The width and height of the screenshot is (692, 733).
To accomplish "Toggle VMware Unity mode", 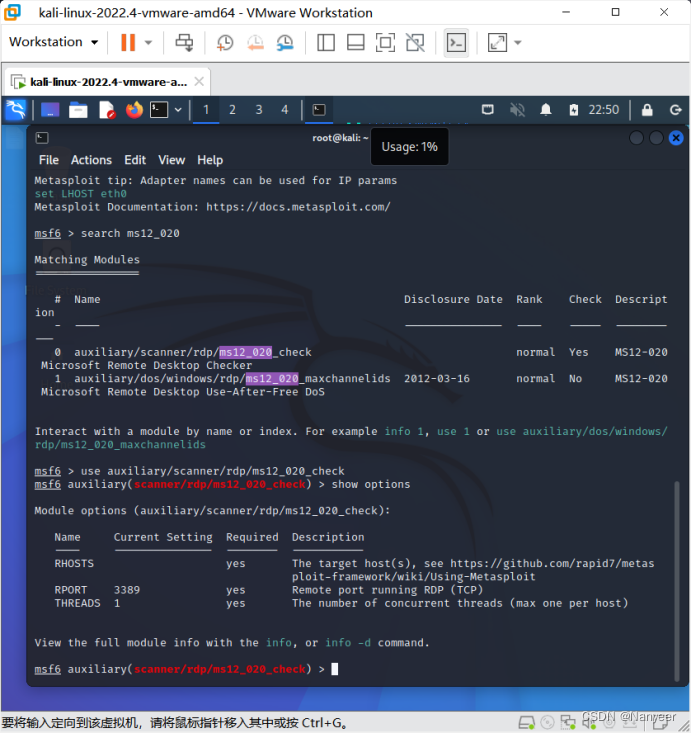I will [415, 43].
